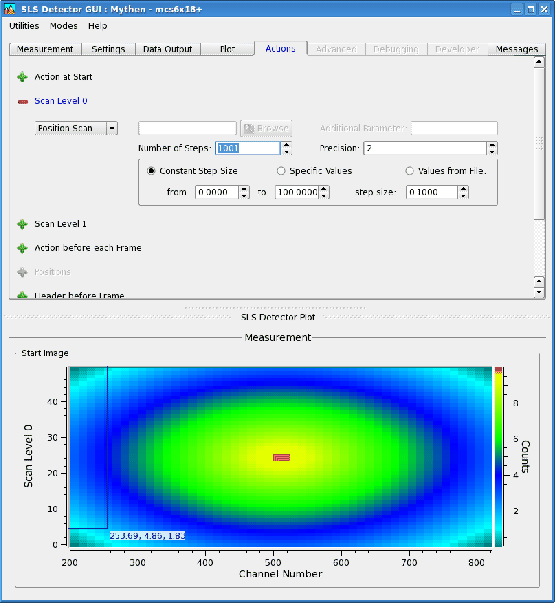Open the Utilities menu
Screen dimensions: 555x603
click(x=24, y=26)
